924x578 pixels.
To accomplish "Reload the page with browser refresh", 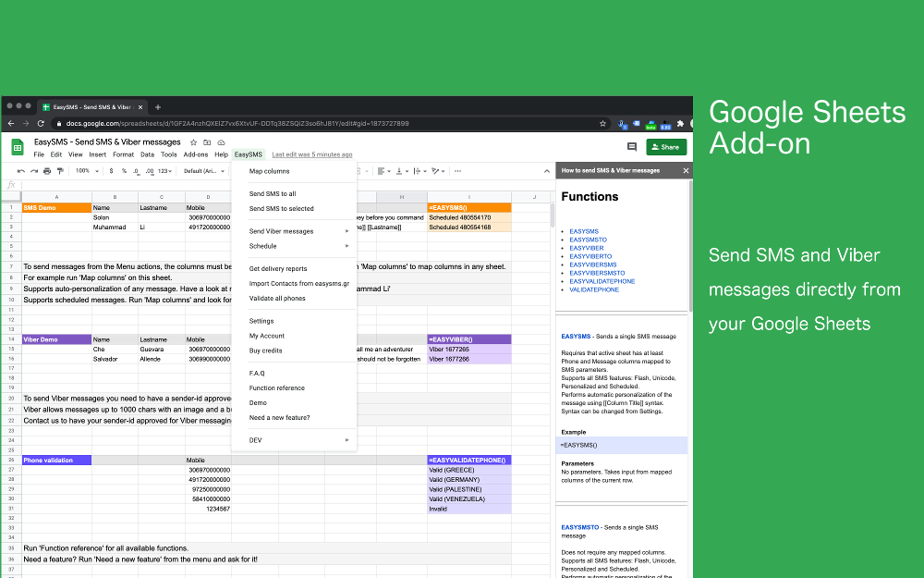I will [x=41, y=123].
